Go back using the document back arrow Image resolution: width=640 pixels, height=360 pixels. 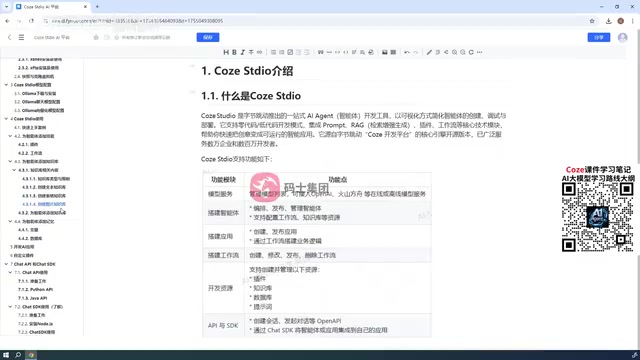pyautogui.click(x=9, y=37)
